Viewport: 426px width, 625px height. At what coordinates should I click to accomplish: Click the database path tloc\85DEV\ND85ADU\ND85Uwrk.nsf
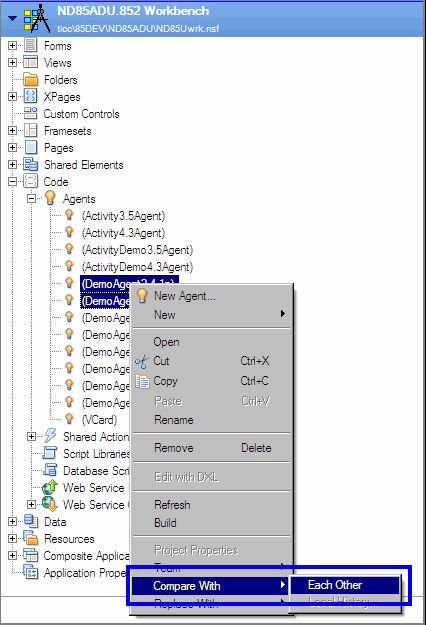click(138, 28)
